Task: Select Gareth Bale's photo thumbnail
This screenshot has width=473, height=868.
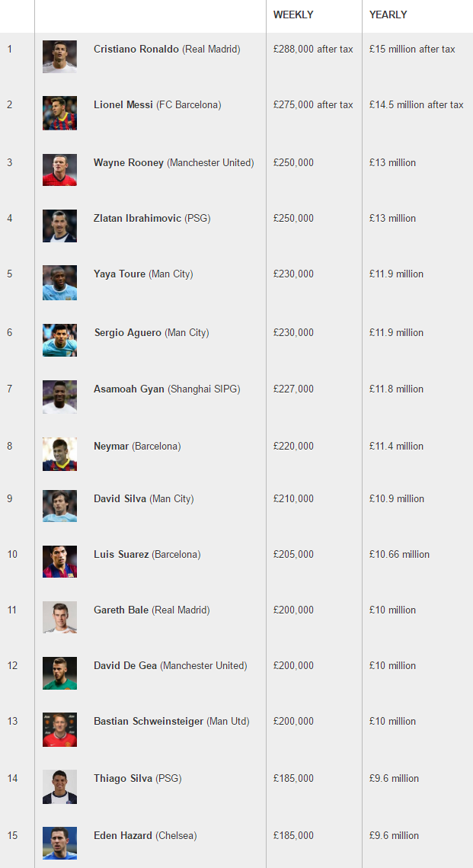Action: [x=59, y=617]
